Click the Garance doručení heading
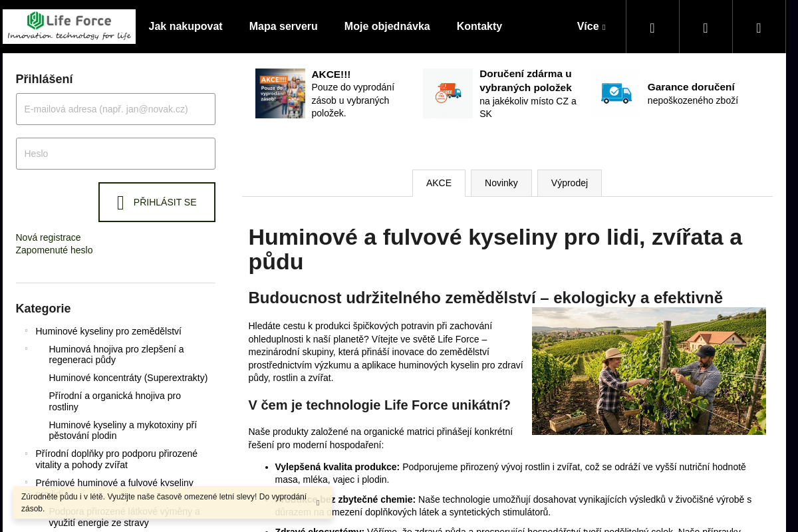The height and width of the screenshot is (532, 798). tap(691, 86)
